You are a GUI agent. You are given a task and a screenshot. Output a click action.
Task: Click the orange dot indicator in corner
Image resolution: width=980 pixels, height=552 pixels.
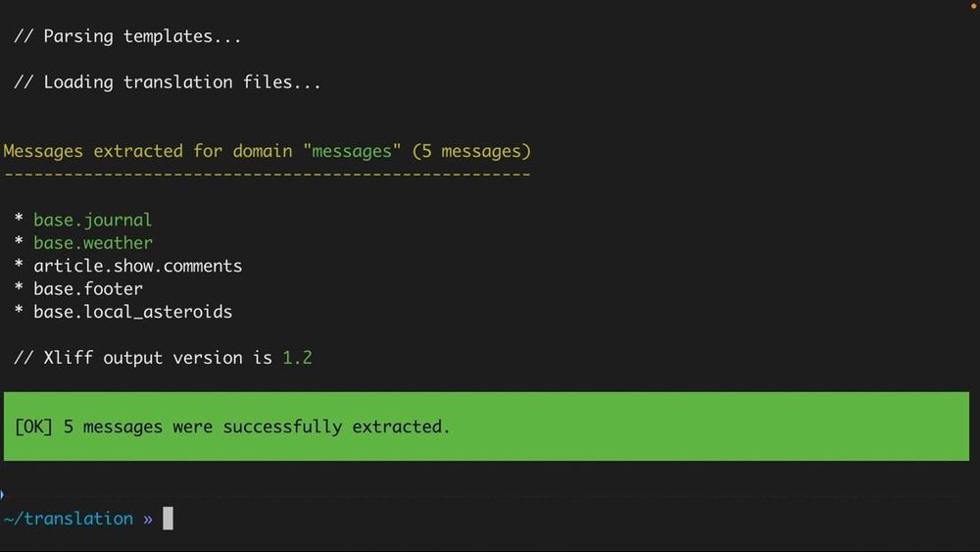point(974,6)
